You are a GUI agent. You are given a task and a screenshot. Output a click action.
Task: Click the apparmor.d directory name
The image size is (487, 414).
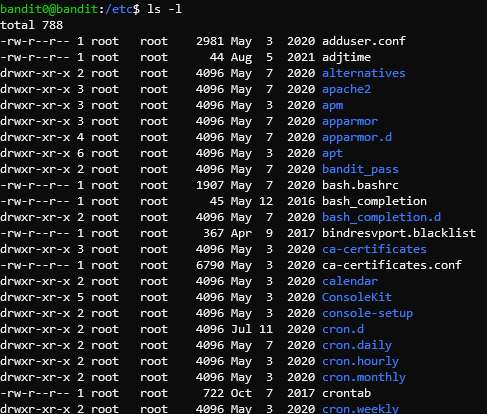(x=357, y=137)
